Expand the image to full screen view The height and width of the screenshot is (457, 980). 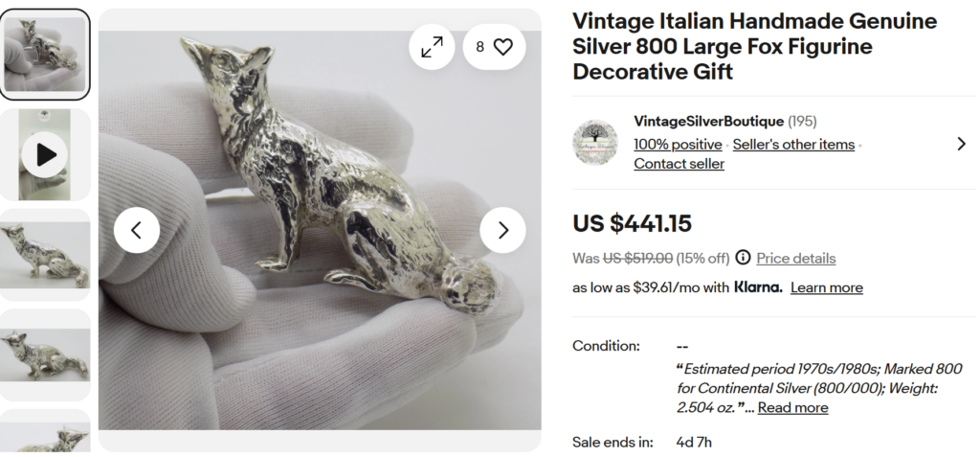pyautogui.click(x=433, y=46)
